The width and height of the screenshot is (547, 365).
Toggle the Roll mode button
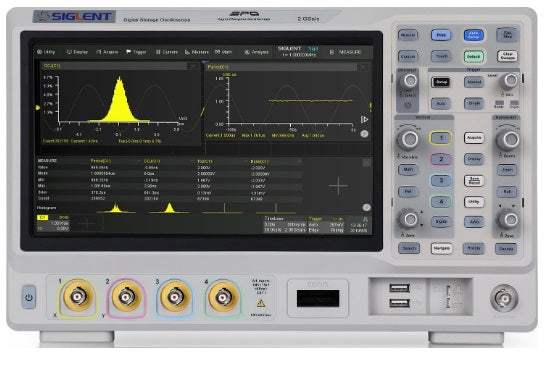[x=507, y=192]
